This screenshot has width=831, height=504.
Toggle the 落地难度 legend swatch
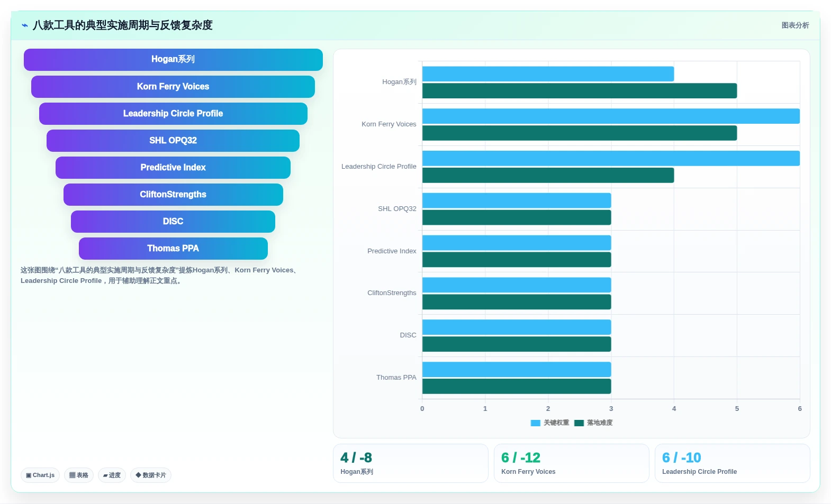pos(579,423)
